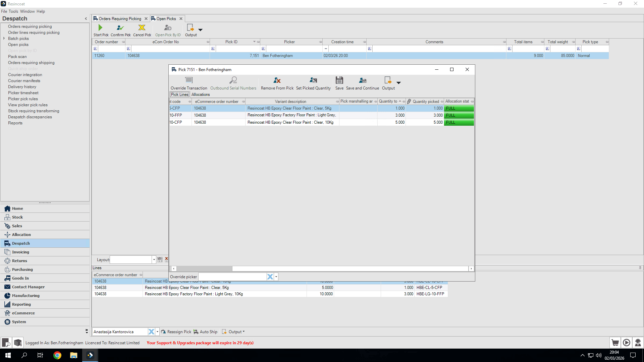Clear the Override picker field with X
Image resolution: width=644 pixels, height=362 pixels.
(x=270, y=277)
